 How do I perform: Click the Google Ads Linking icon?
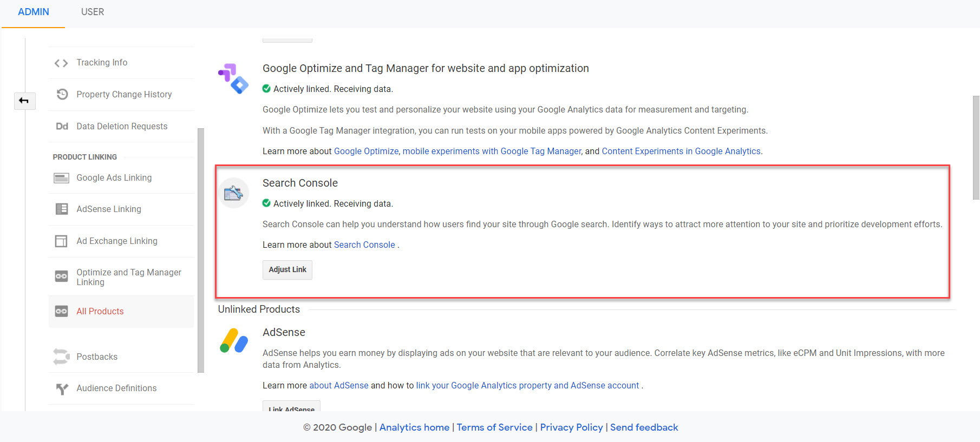tap(61, 178)
